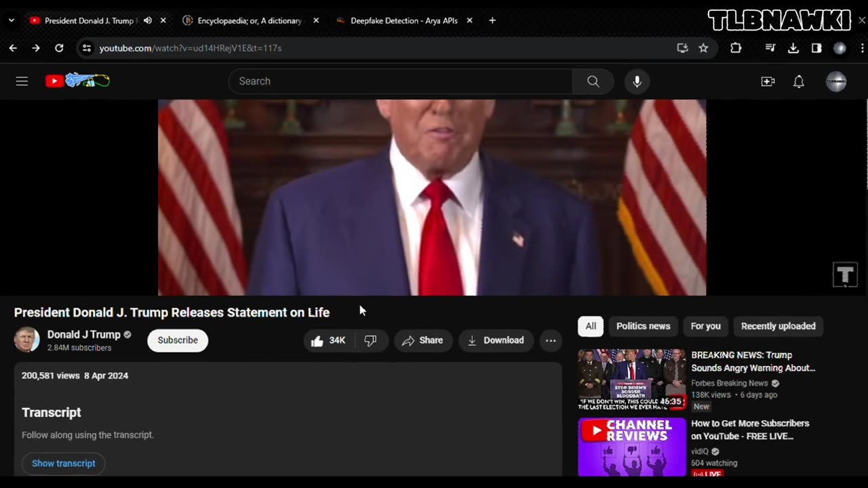Share the video
868x488 pixels.
(x=422, y=340)
